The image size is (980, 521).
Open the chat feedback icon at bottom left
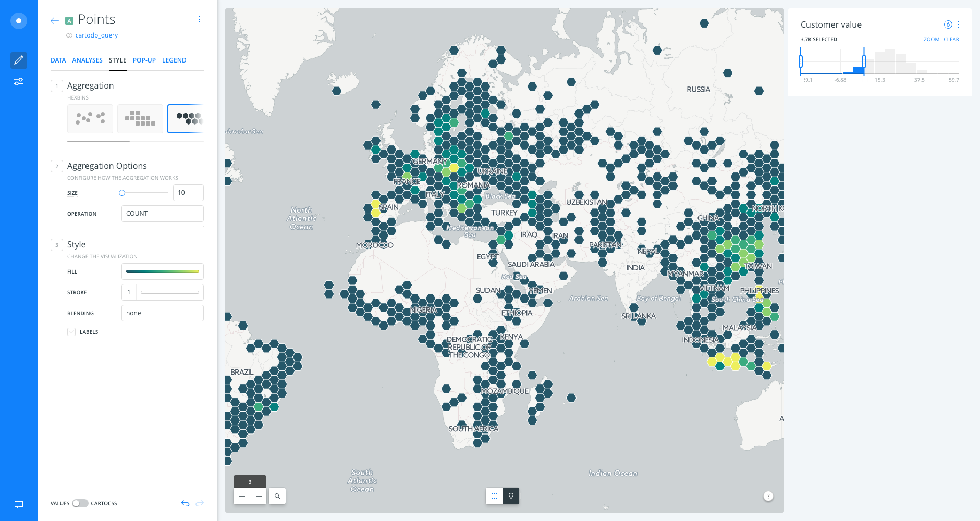pos(19,504)
